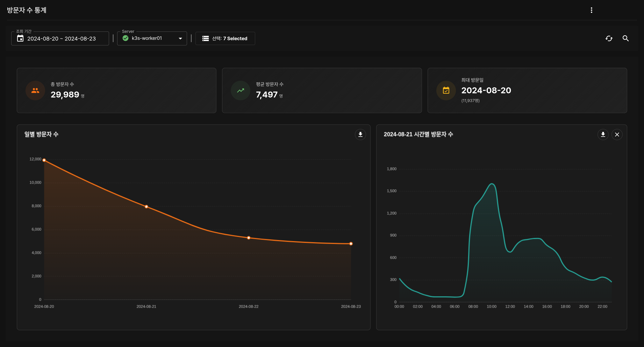The height and width of the screenshot is (347, 644).
Task: Select the 2024-08-21 data point on daily chart
Action: [146, 207]
